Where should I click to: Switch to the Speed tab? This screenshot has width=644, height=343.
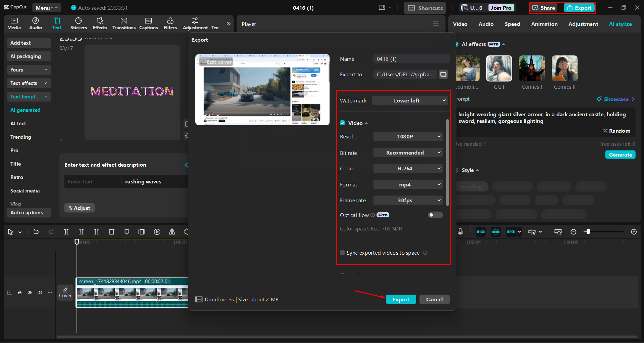pos(512,24)
